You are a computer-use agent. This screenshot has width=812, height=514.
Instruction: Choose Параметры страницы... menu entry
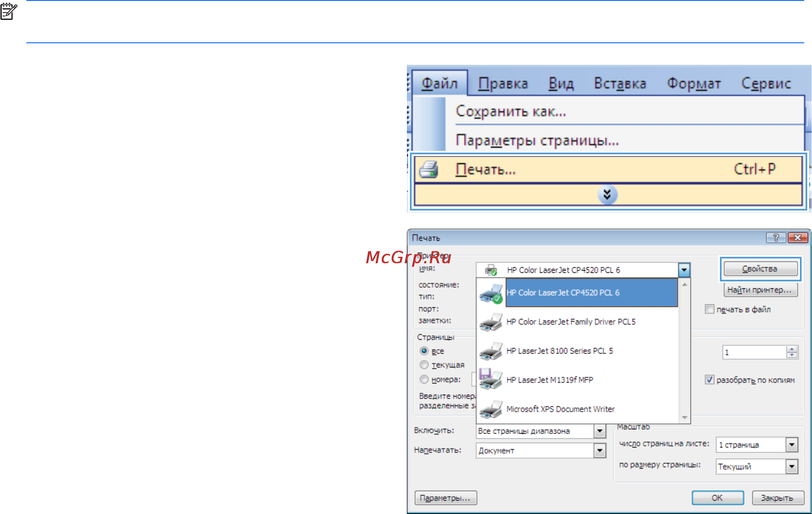pyautogui.click(x=537, y=140)
